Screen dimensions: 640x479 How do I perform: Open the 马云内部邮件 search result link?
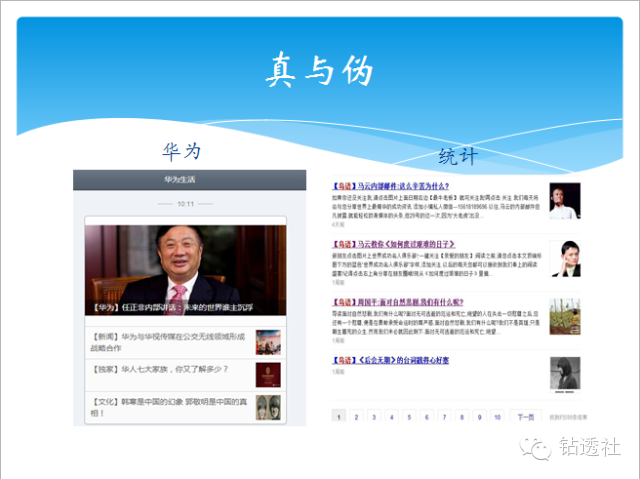[x=391, y=186]
